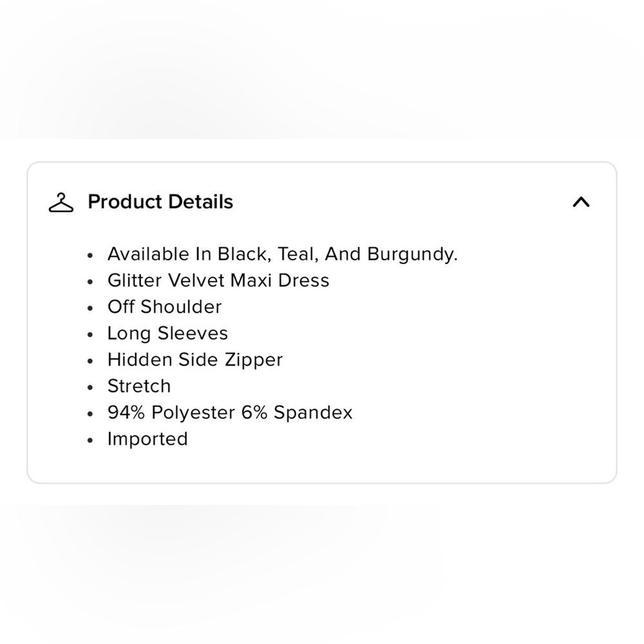This screenshot has width=644, height=644.
Task: Click the word 'Zipper' in the details list
Action: click(x=254, y=360)
